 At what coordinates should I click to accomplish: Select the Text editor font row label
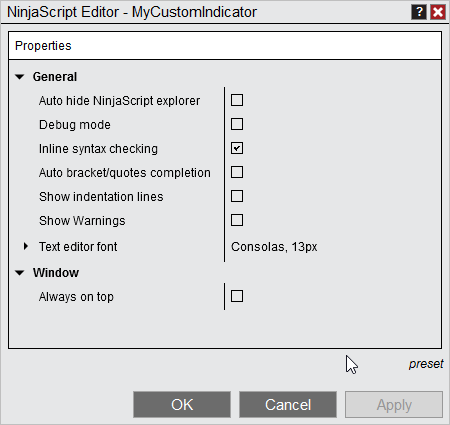tap(78, 247)
